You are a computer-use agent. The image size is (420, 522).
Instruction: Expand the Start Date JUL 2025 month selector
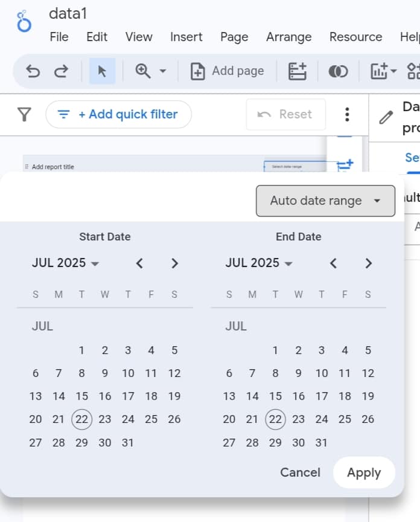66,263
